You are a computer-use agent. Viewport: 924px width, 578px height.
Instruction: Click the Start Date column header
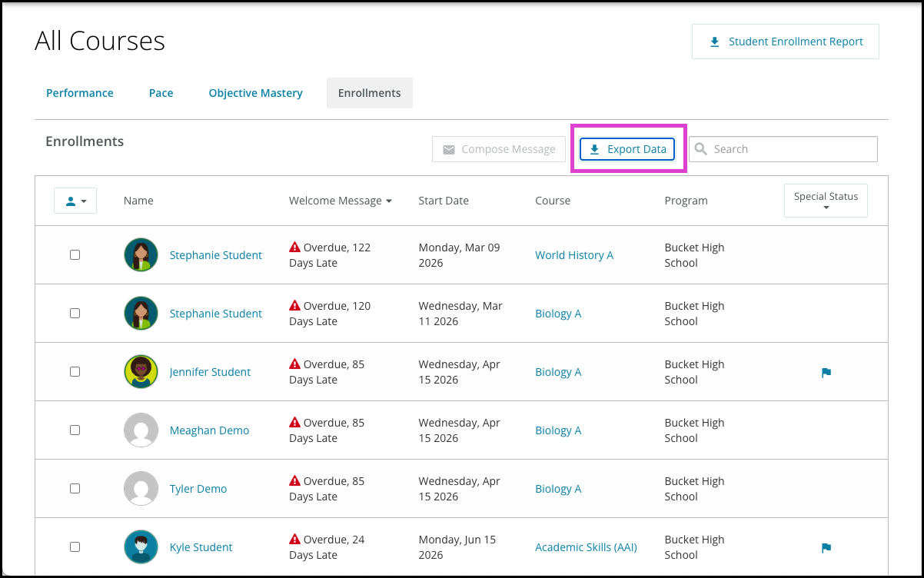[x=444, y=201]
